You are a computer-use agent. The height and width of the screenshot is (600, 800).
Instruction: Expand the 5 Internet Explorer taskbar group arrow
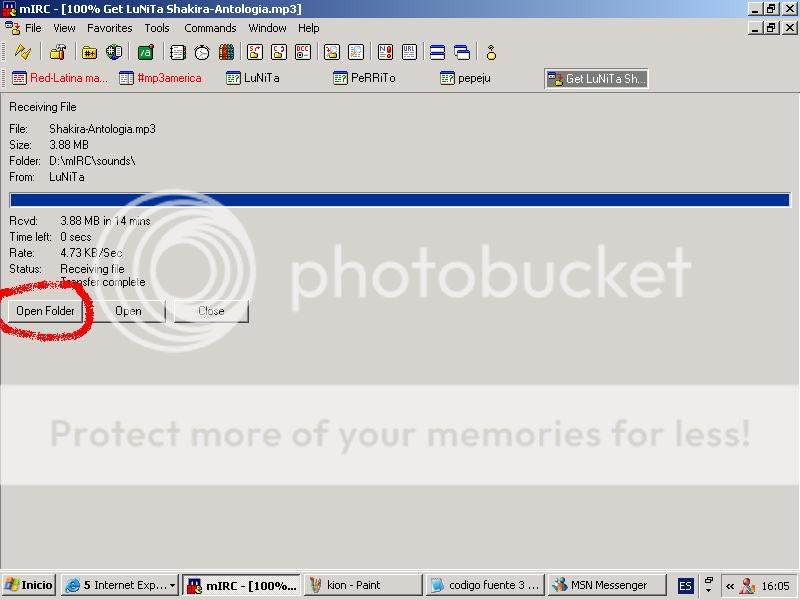click(172, 585)
